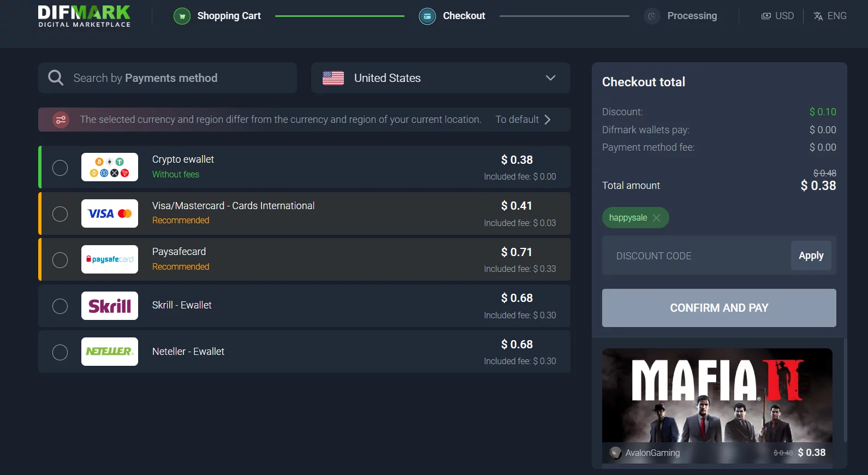This screenshot has height=475, width=868.
Task: Select the Skrill Ewallet radio button
Action: tap(60, 306)
